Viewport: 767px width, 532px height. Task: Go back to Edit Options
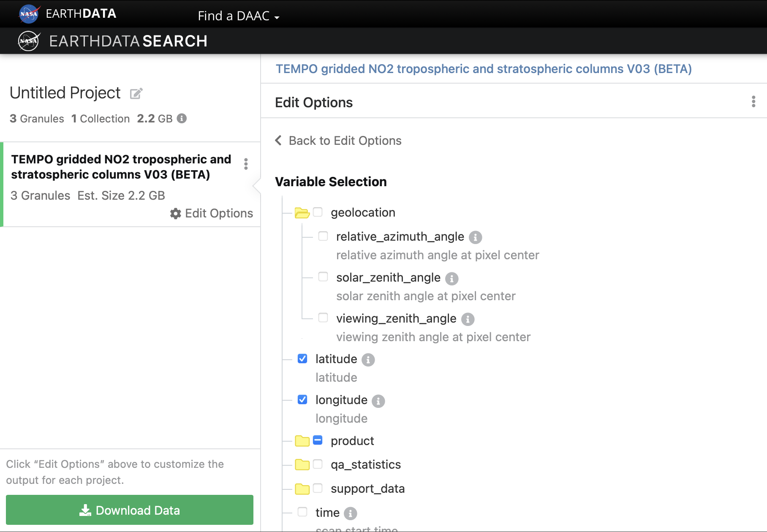coord(338,141)
